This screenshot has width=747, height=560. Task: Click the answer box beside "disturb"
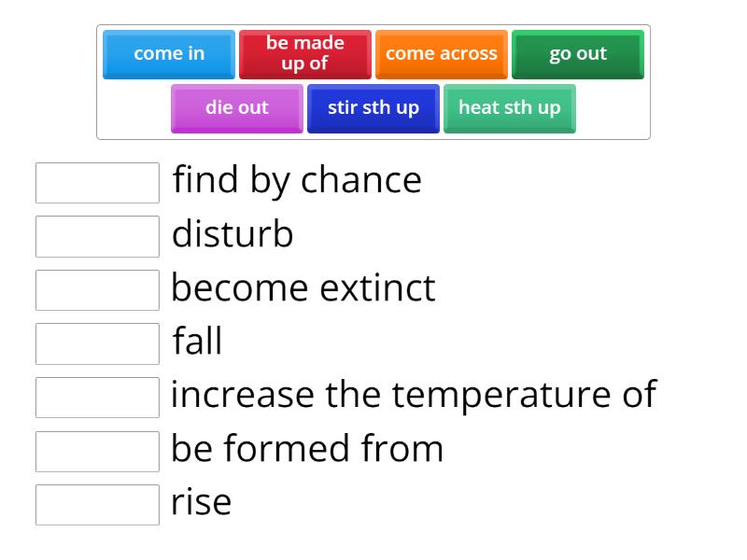[x=97, y=237]
